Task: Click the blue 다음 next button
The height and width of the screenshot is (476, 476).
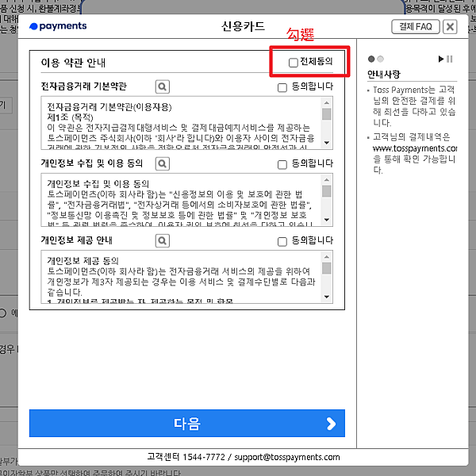Action: coord(187,423)
